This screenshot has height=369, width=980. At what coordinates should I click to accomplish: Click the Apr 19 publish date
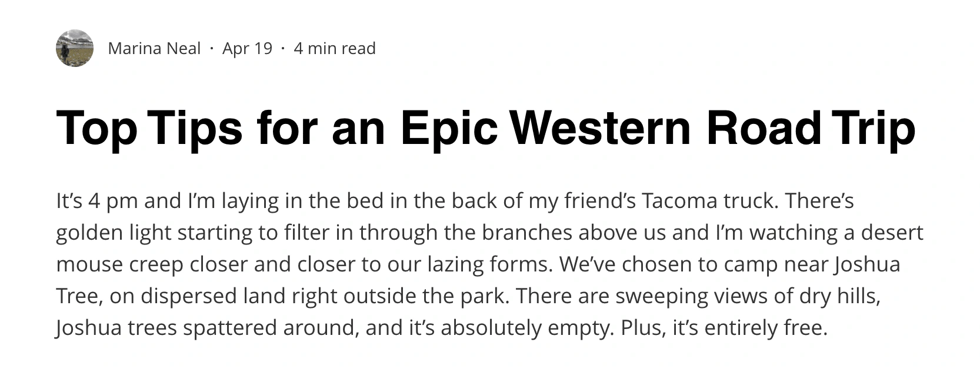247,48
